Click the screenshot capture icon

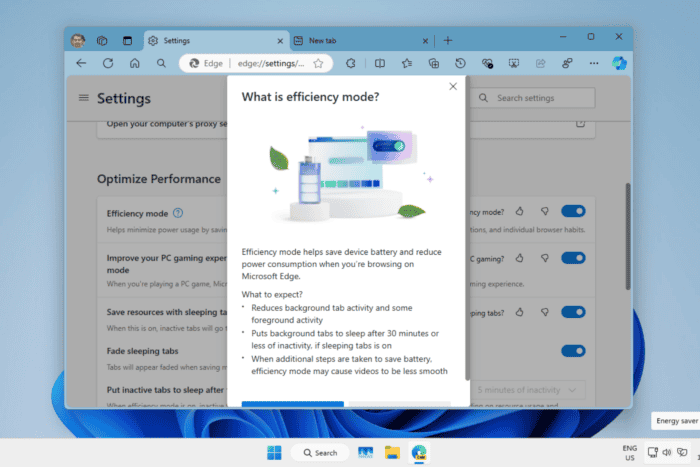point(514,63)
